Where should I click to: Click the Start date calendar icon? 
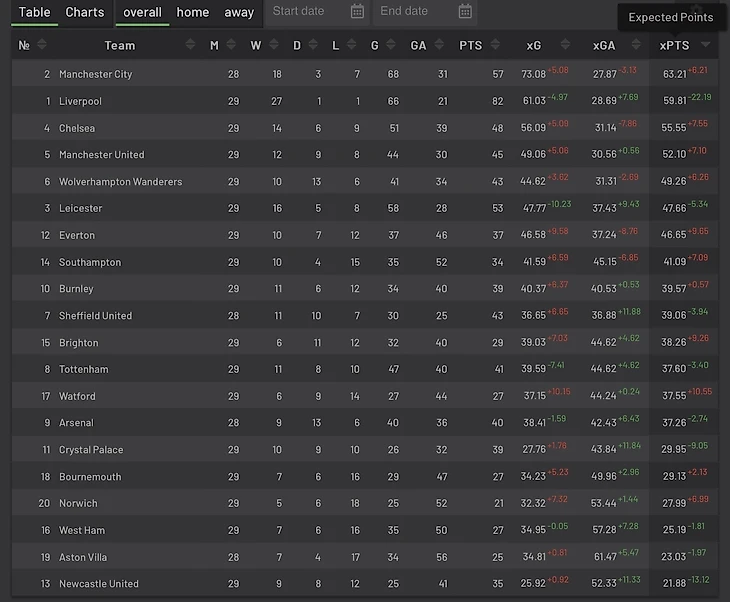358,12
